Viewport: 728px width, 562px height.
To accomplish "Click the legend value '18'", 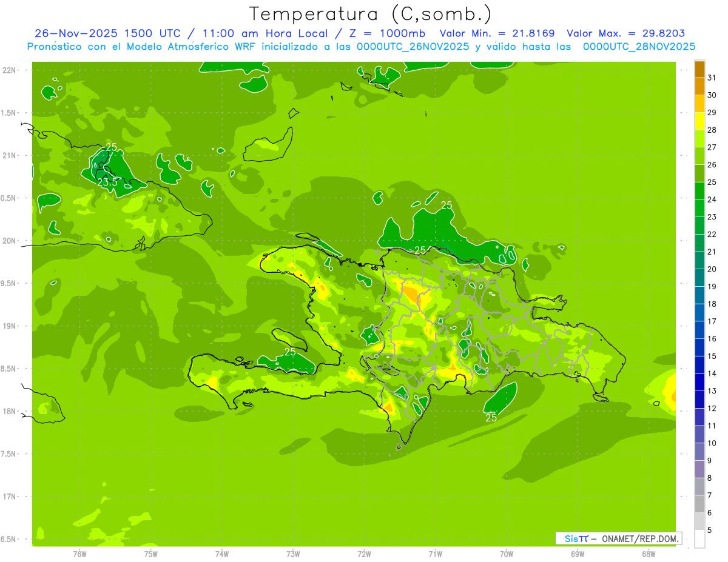I will [712, 304].
